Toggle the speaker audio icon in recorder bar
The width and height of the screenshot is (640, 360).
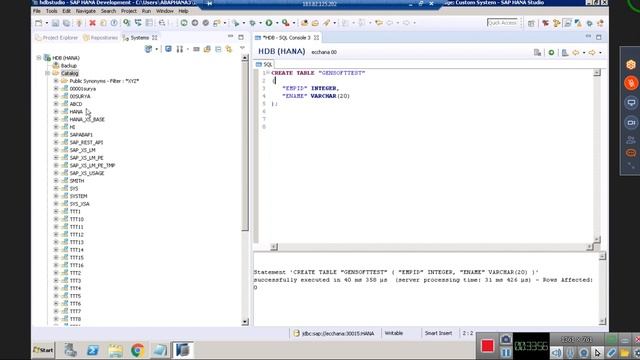(557, 353)
